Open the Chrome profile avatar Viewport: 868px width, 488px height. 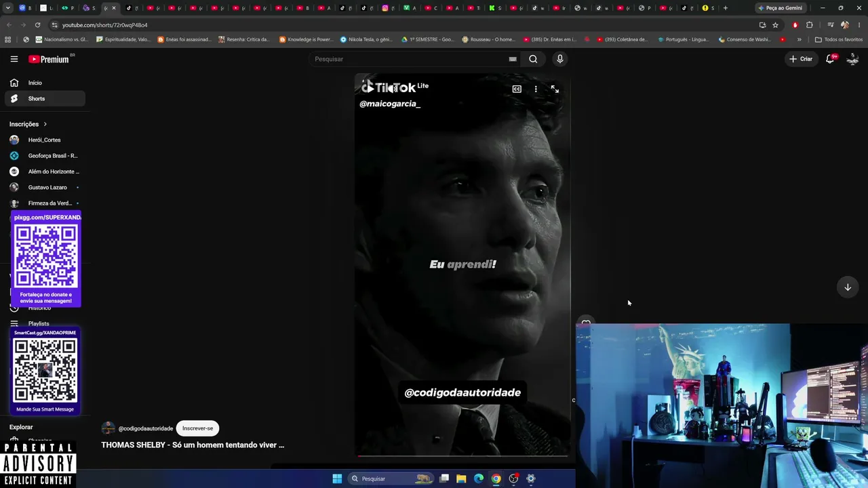(x=844, y=25)
